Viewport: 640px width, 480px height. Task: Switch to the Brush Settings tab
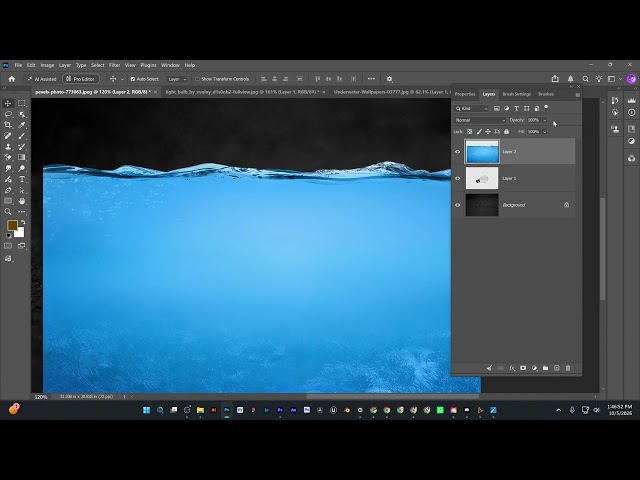(x=516, y=94)
